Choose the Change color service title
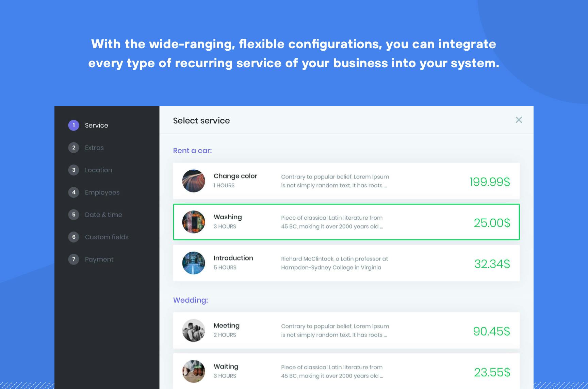Screen dimensions: 588x389 point(235,176)
